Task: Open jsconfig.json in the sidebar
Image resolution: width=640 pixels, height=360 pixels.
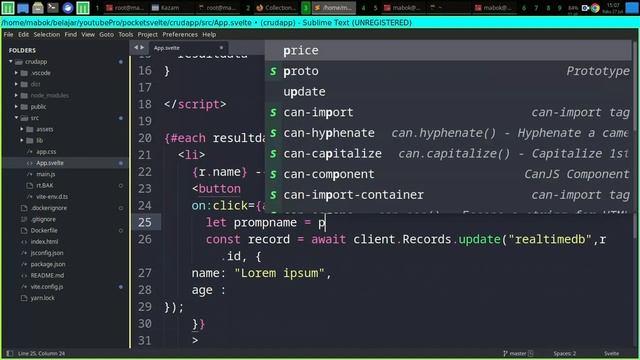Action: [x=47, y=253]
